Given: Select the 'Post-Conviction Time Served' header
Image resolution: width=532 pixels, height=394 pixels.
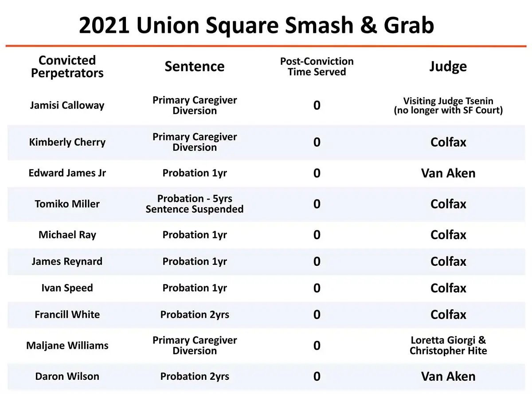Looking at the screenshot, I should click(317, 67).
